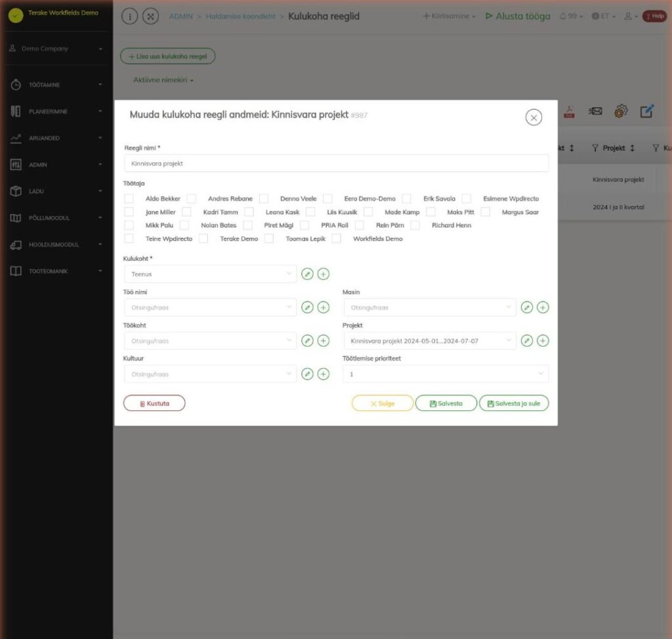
Task: Click the PDF export icon
Action: tap(569, 112)
